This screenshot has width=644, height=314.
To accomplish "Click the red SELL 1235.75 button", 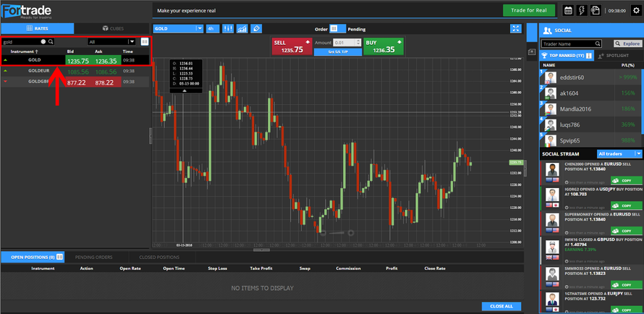I will (292, 46).
